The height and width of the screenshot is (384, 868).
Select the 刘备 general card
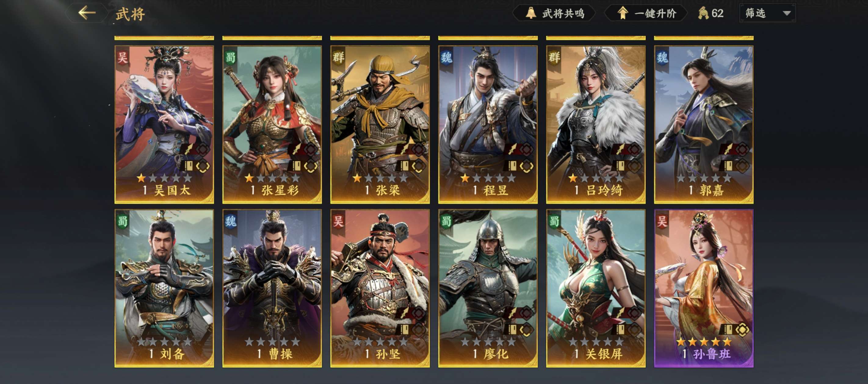pyautogui.click(x=164, y=288)
